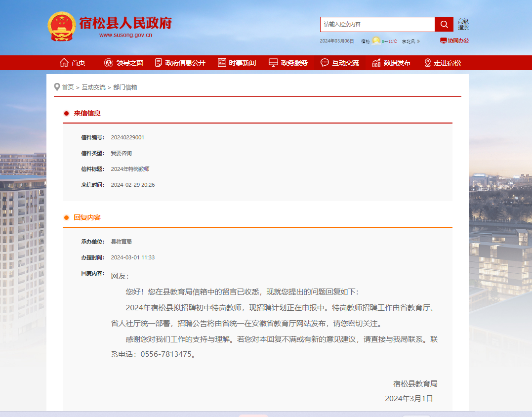Click the 互动交流 chat bubble icon
Screen dimensions: 532x417
click(x=325, y=63)
